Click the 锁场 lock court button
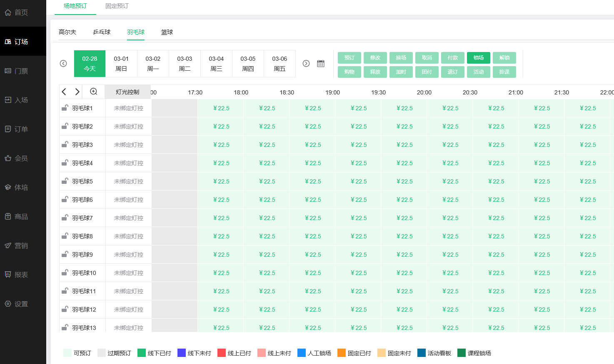 click(x=479, y=58)
